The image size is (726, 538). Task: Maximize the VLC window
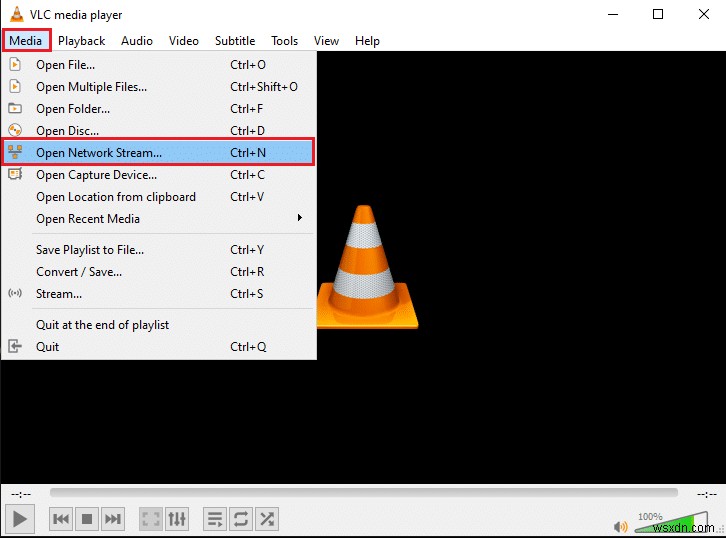[x=658, y=14]
